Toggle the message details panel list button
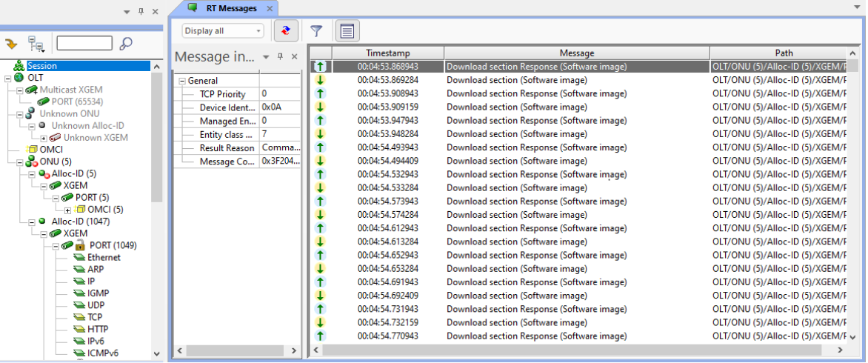 [x=348, y=31]
